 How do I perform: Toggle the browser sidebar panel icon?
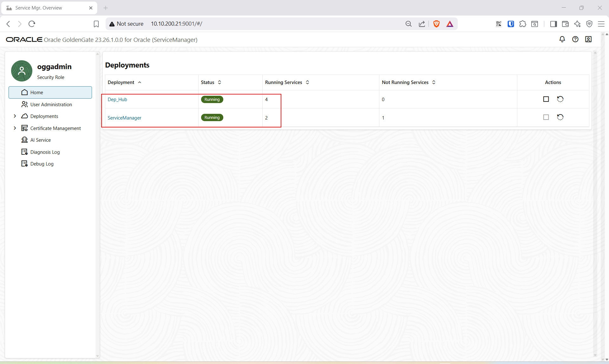[553, 24]
